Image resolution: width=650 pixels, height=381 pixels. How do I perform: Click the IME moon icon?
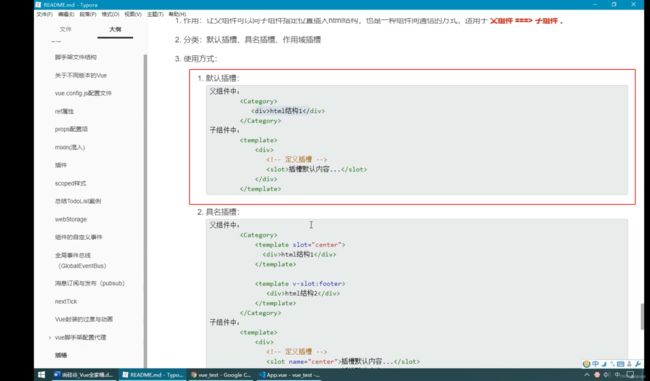click(x=604, y=364)
